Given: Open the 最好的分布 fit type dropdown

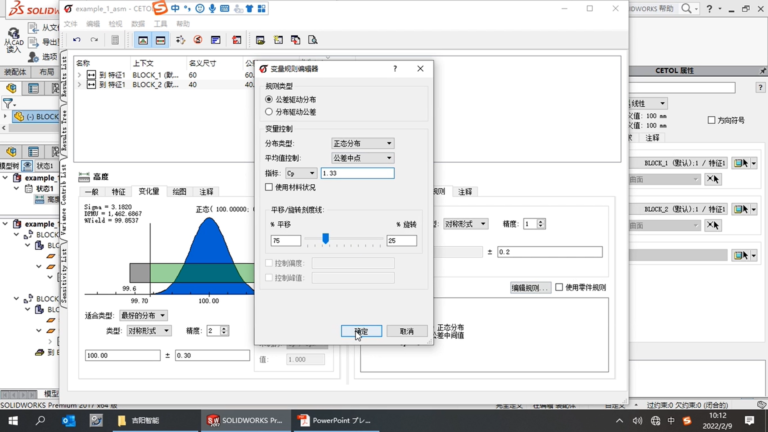Looking at the screenshot, I should 143,315.
